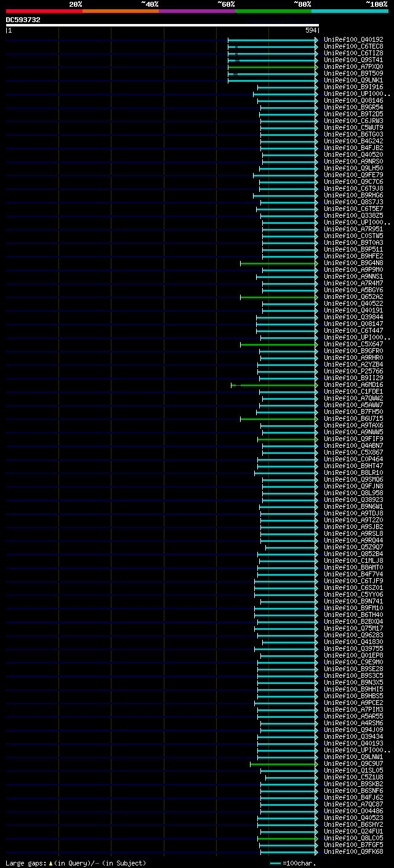
Task: Click the green alignment bar for A6MD16
Action: click(275, 384)
